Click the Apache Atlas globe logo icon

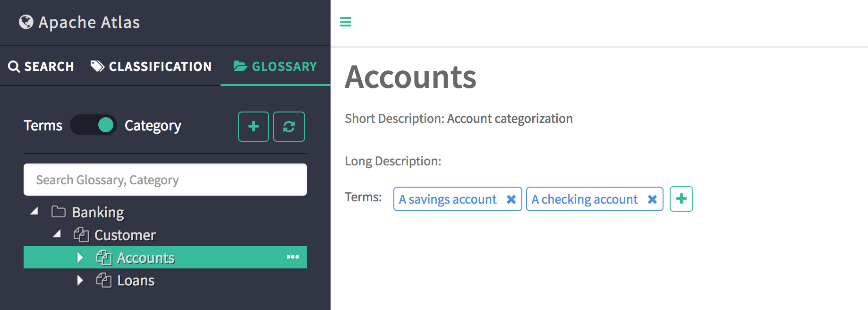click(26, 22)
